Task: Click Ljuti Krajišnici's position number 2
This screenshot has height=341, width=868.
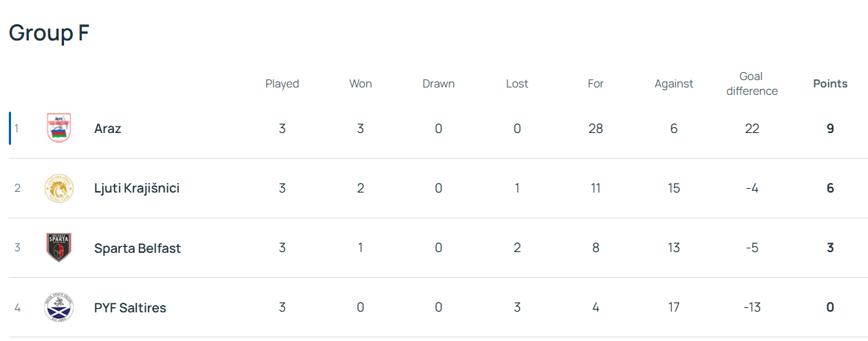Action: 17,188
